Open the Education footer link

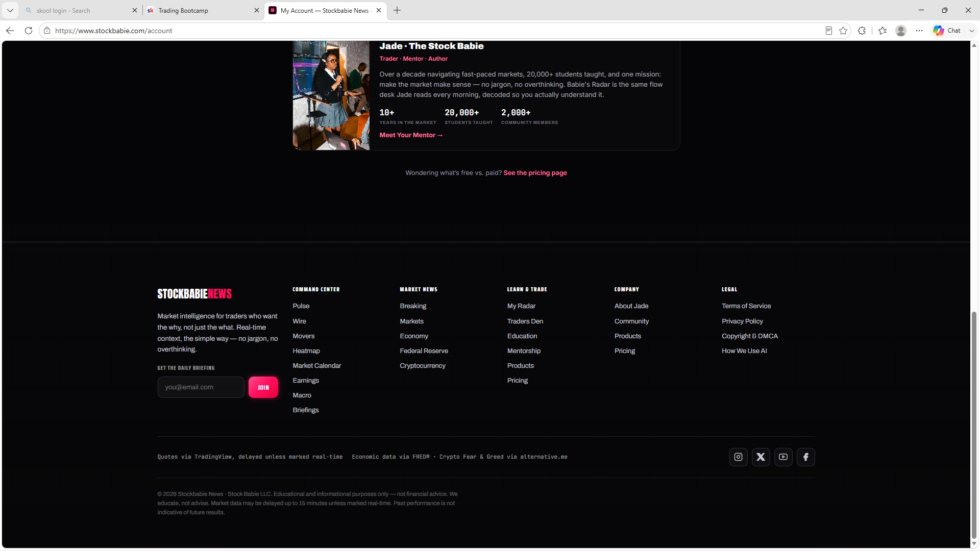point(522,336)
